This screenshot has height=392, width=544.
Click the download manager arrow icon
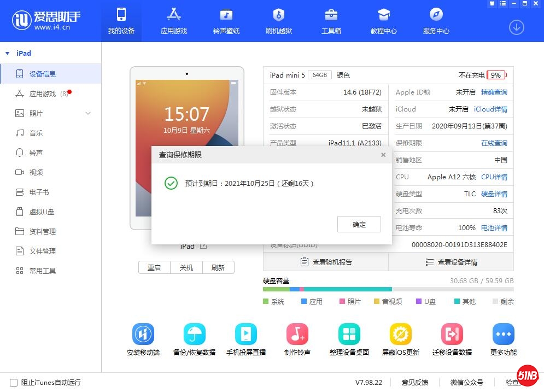pyautogui.click(x=517, y=27)
